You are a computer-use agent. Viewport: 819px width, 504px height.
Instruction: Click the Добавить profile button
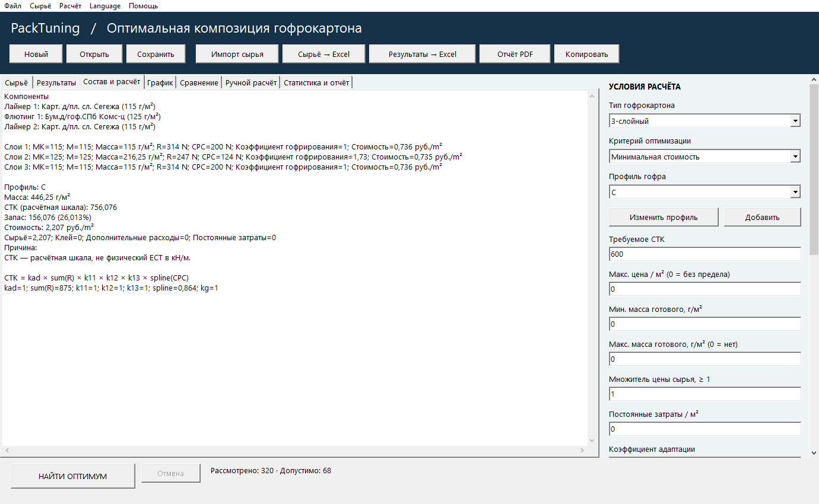point(763,217)
